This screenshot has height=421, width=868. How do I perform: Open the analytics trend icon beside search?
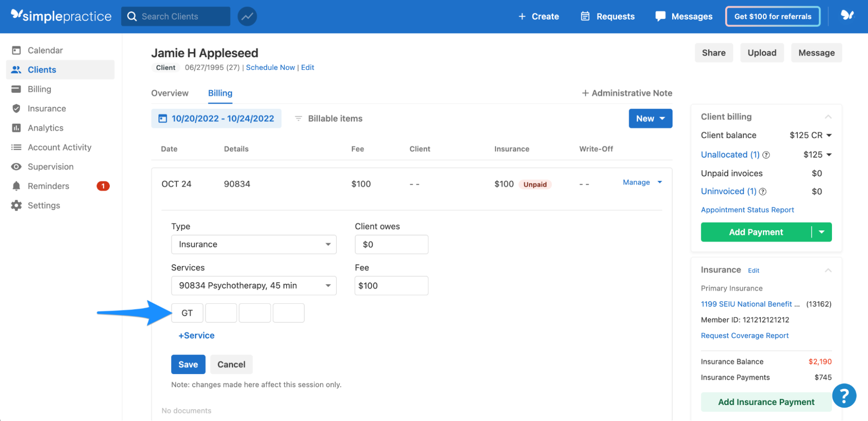(x=247, y=16)
